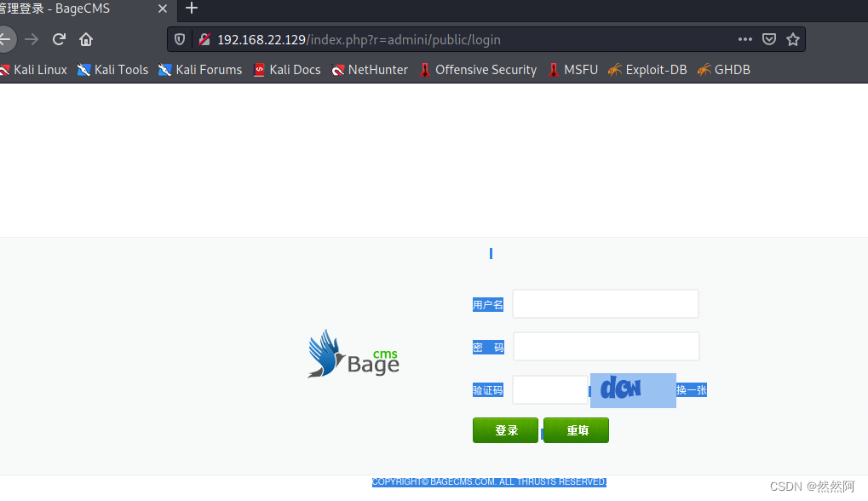
Task: Bookmark this page with star
Action: [793, 39]
